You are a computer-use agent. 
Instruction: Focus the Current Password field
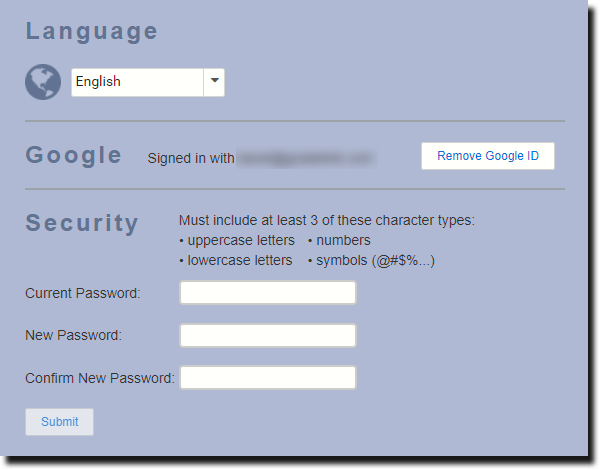(268, 293)
